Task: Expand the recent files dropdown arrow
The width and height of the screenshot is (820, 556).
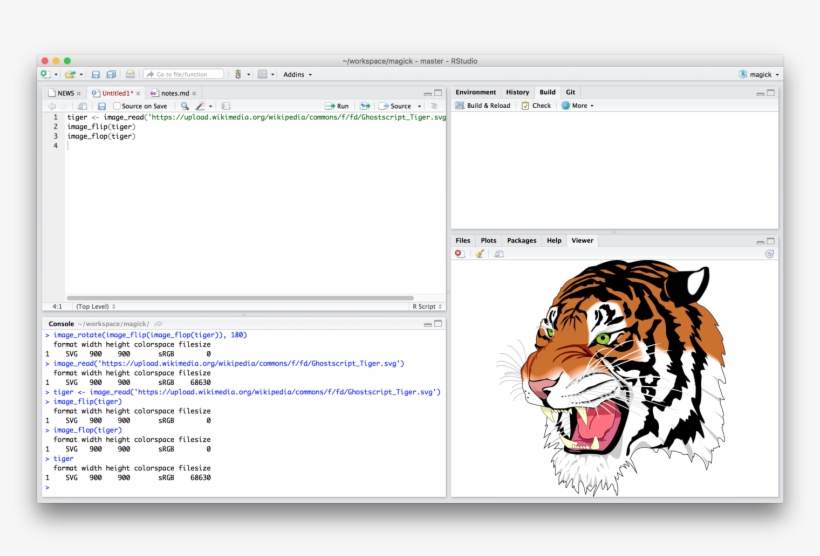Action: pos(81,75)
